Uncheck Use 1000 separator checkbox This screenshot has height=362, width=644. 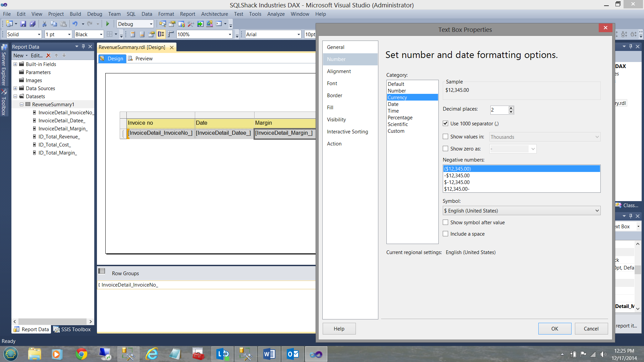click(x=445, y=124)
